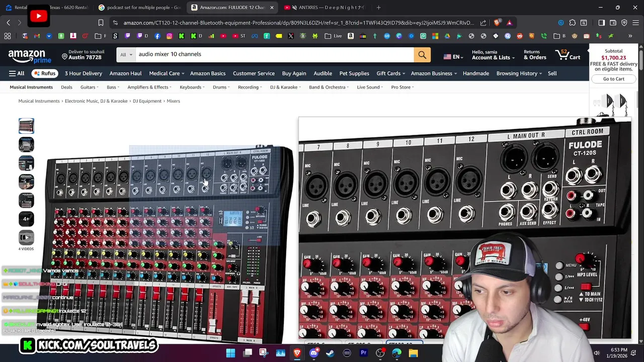Image resolution: width=644 pixels, height=362 pixels.
Task: Expand the Browsing History dropdown
Action: click(x=519, y=73)
